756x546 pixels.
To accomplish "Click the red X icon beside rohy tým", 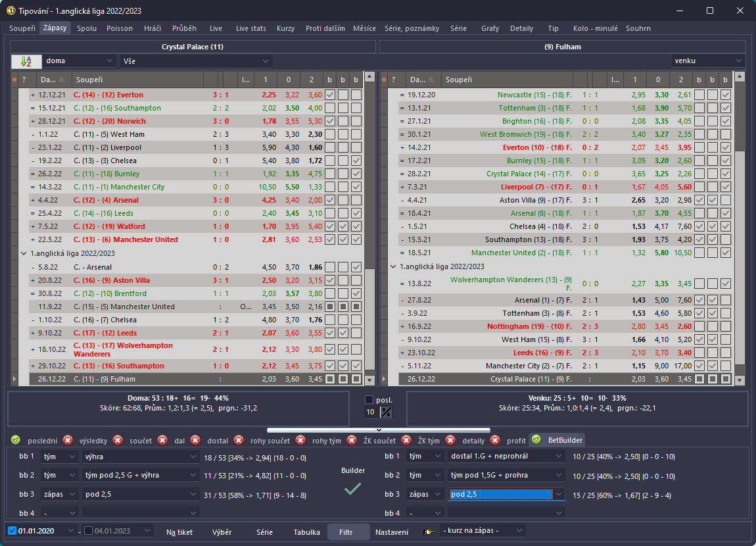I will click(x=300, y=440).
